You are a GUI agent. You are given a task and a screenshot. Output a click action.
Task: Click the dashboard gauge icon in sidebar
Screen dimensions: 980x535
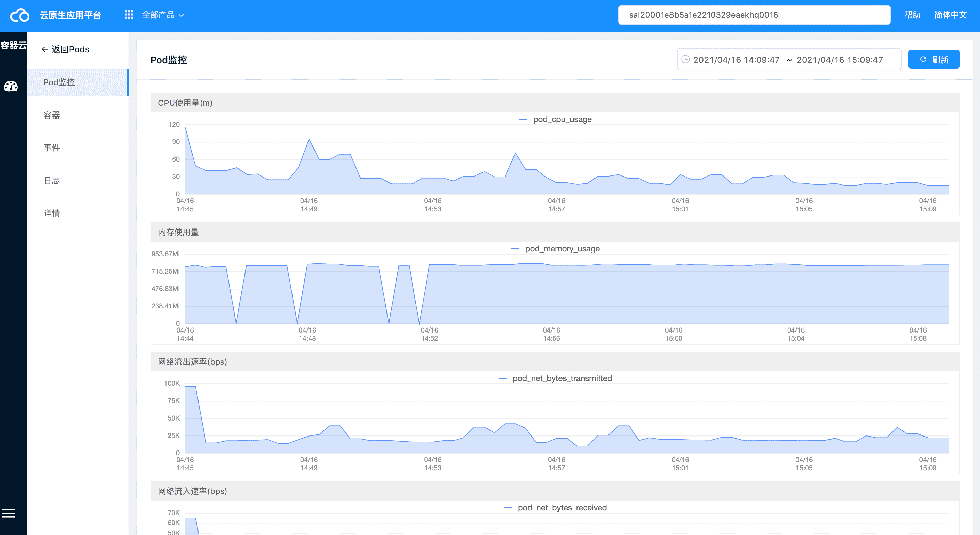click(11, 87)
